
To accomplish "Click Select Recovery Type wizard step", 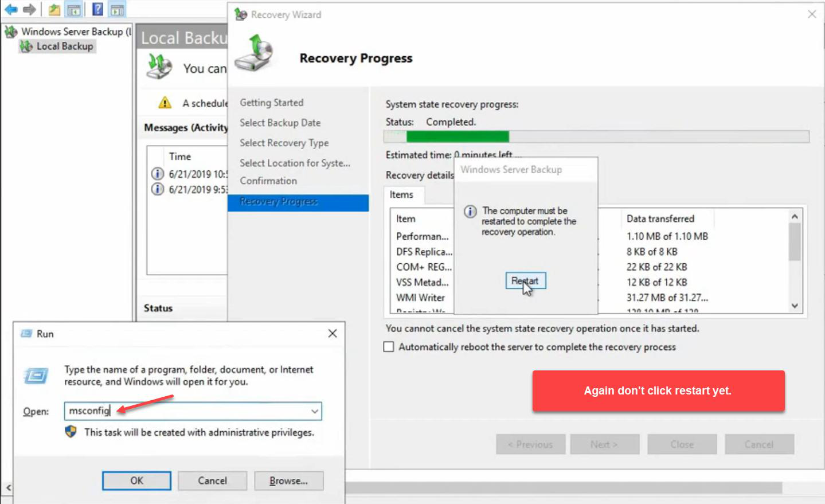I will [284, 143].
